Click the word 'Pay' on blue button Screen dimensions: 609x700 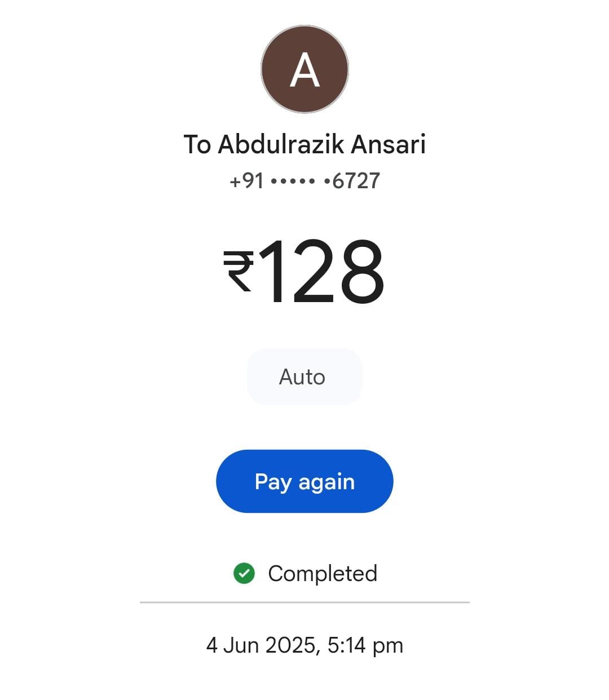[273, 482]
